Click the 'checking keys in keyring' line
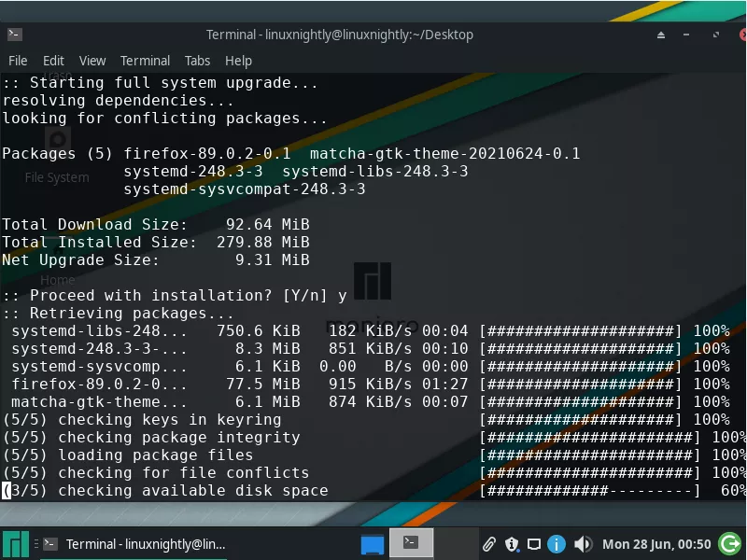Viewport: 747px width, 560px height. tap(170, 419)
